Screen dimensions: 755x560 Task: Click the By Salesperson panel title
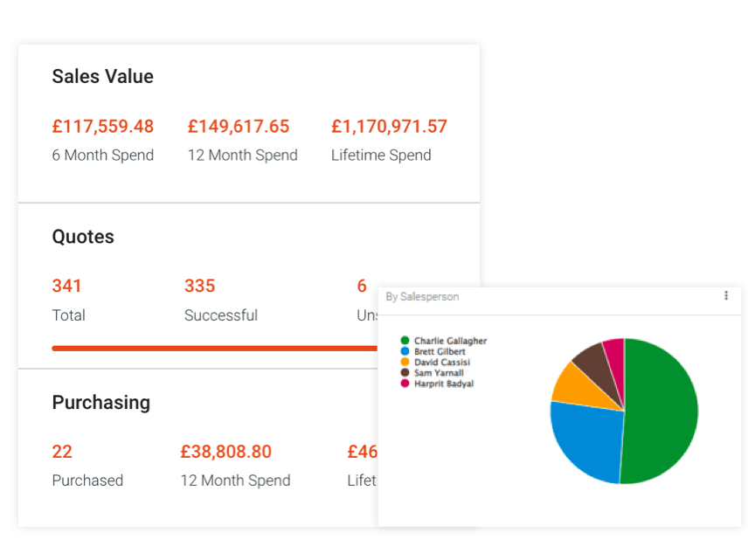pyautogui.click(x=422, y=297)
